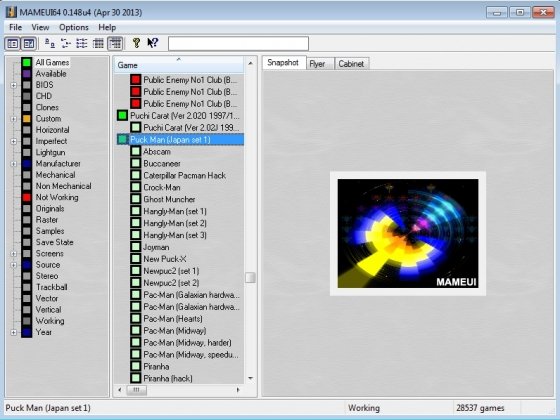Expand the BIOS folder
The image size is (560, 420).
coord(14,85)
